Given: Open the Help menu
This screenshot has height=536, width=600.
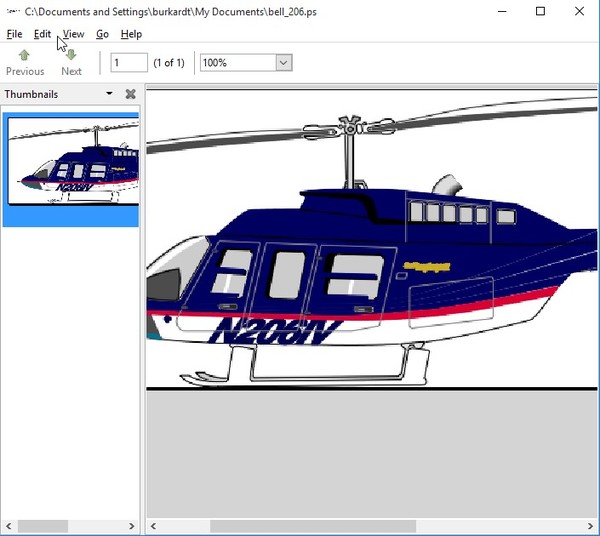Looking at the screenshot, I should pos(131,34).
